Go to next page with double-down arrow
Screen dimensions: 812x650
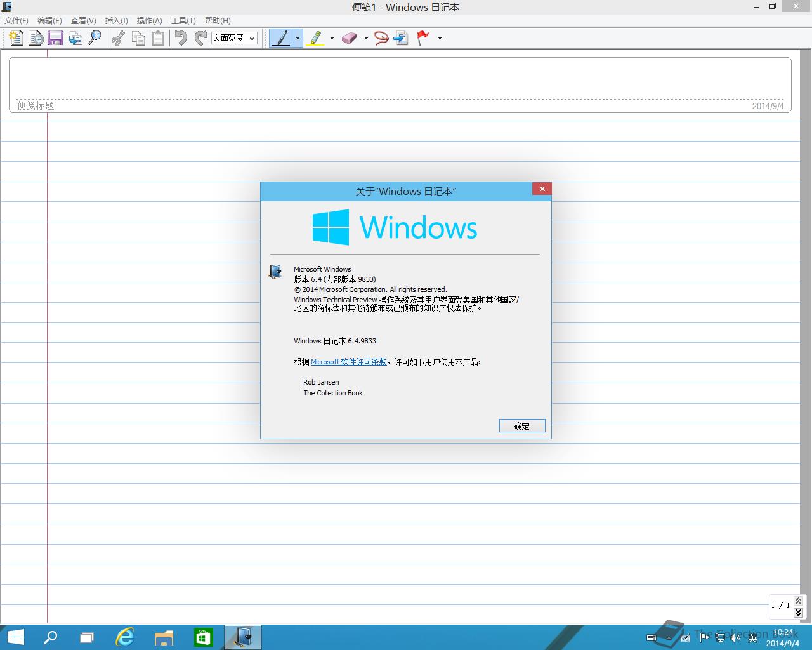tap(798, 612)
